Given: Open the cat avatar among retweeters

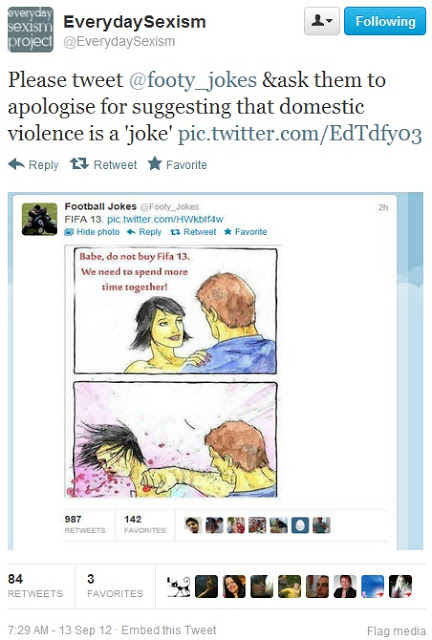Looking at the screenshot, I should pyautogui.click(x=178, y=587).
